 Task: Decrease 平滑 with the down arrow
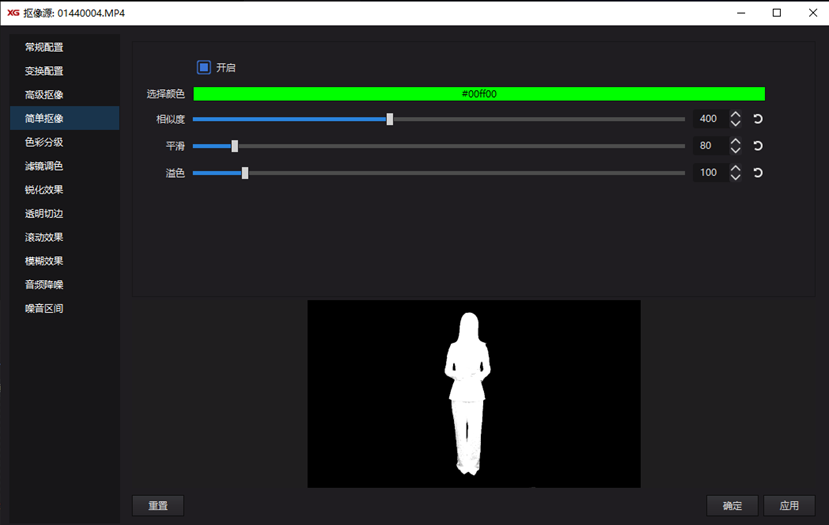click(735, 150)
